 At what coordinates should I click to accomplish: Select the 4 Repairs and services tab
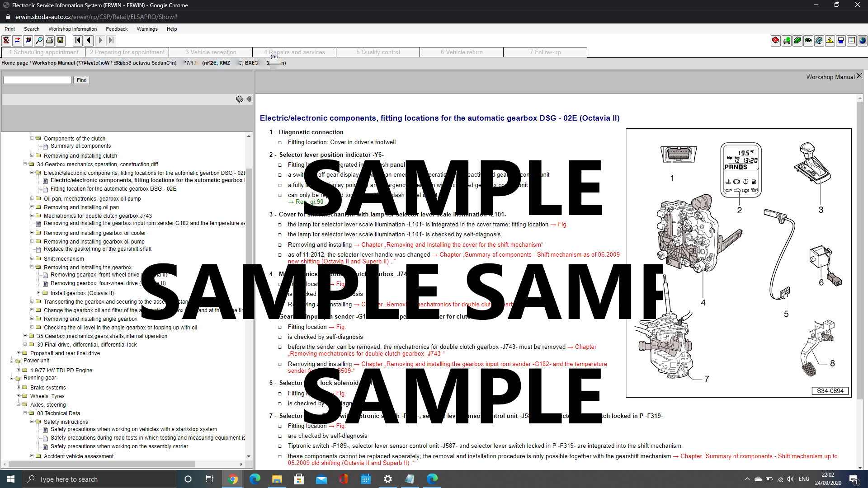point(294,52)
